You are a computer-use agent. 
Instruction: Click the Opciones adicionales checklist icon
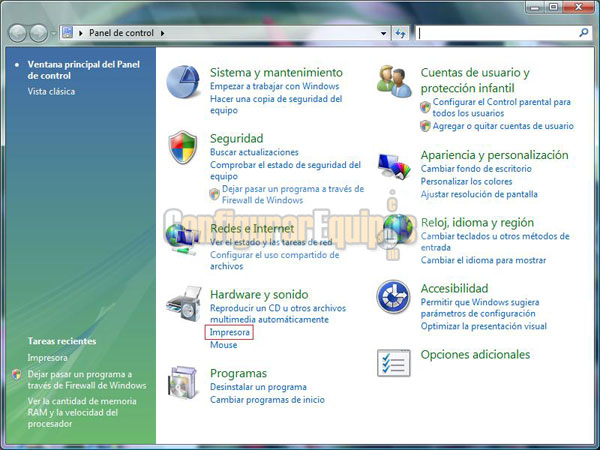point(393,363)
